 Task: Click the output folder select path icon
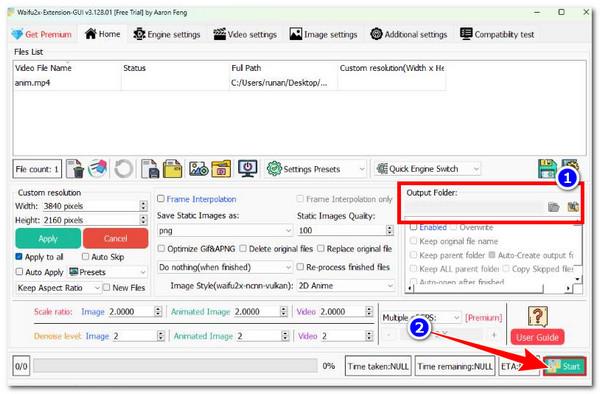click(573, 207)
